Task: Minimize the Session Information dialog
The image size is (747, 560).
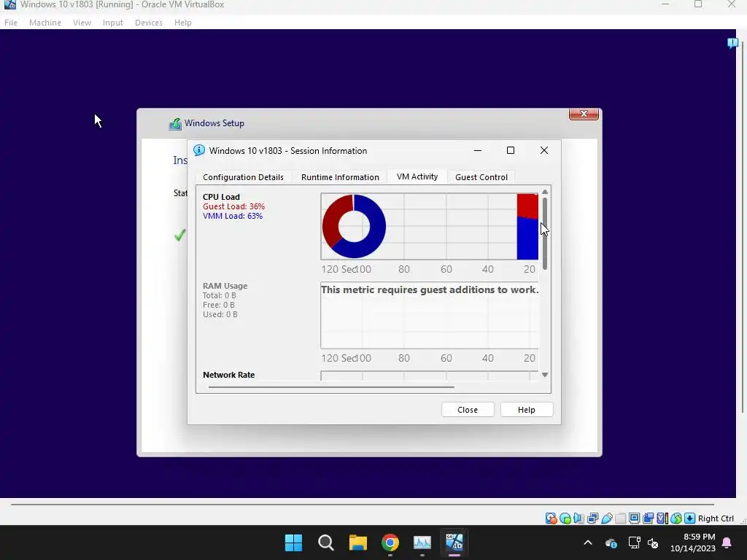Action: (478, 150)
